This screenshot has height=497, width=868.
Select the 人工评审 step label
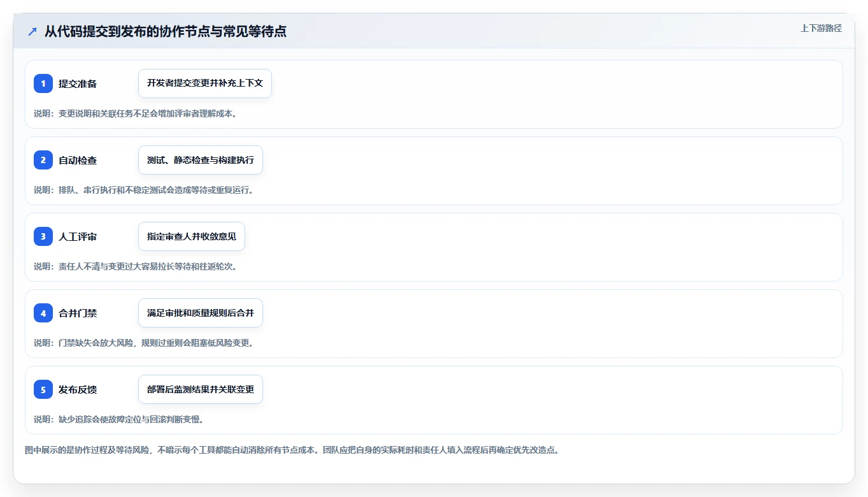click(78, 236)
